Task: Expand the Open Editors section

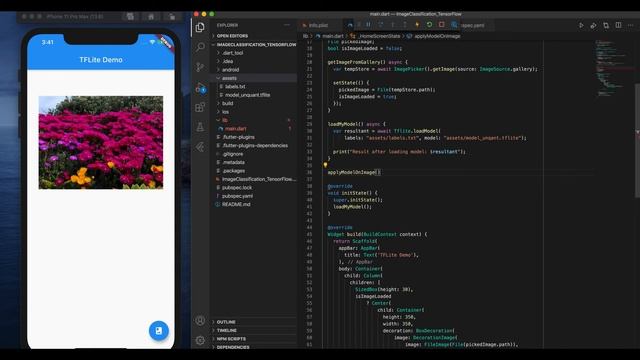Action: 253,36
